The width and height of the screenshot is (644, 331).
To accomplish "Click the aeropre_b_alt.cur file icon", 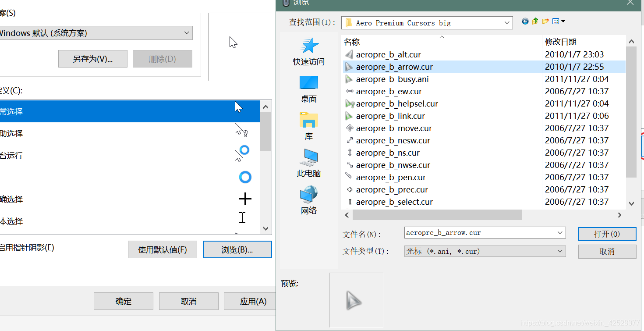I will tap(349, 55).
